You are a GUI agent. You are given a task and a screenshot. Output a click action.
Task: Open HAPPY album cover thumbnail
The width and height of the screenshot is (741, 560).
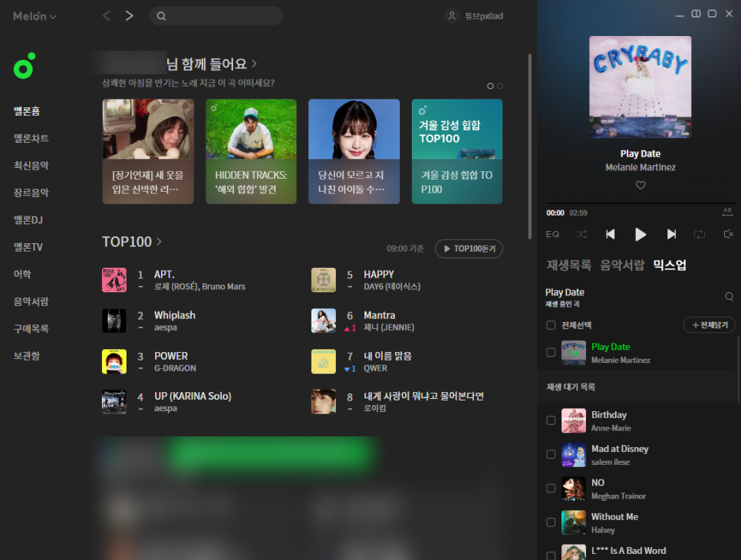(x=324, y=280)
